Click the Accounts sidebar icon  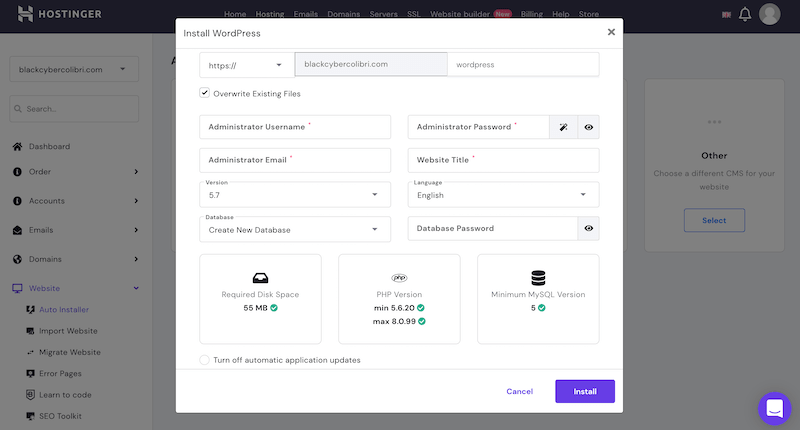pos(17,201)
